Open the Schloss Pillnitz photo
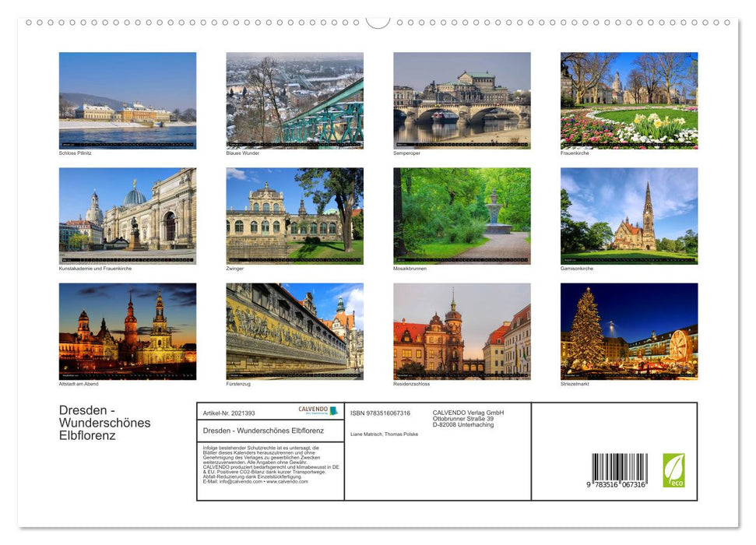Viewport: 756px width, 545px height. click(128, 100)
